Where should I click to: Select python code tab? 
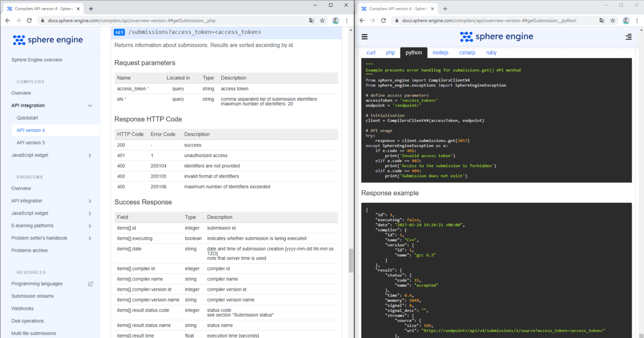click(414, 53)
